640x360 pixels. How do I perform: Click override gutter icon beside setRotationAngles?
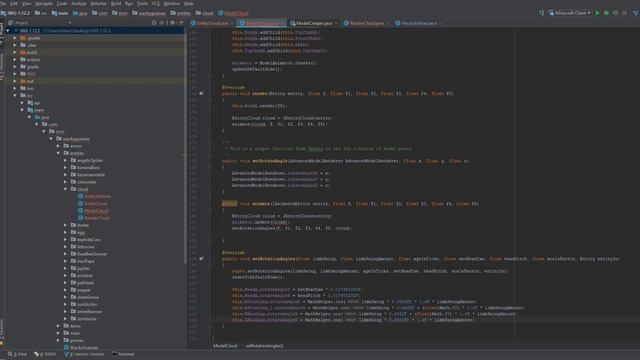[x=201, y=259]
